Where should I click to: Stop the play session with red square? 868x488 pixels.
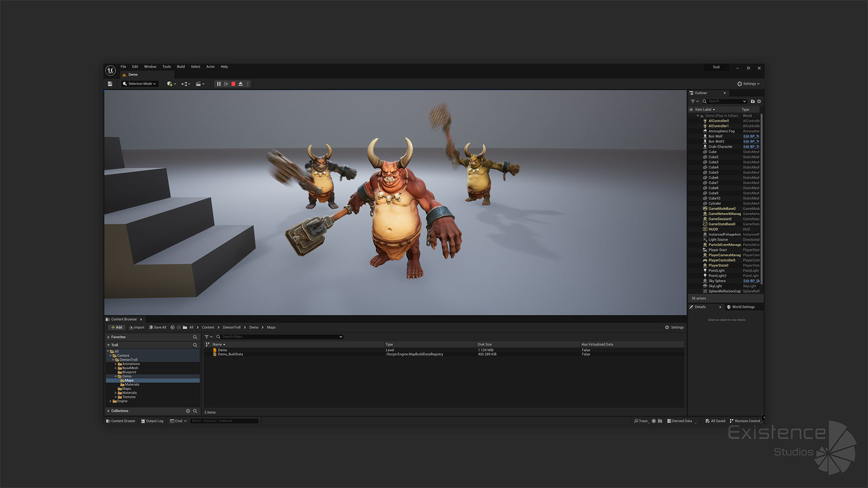[x=233, y=84]
